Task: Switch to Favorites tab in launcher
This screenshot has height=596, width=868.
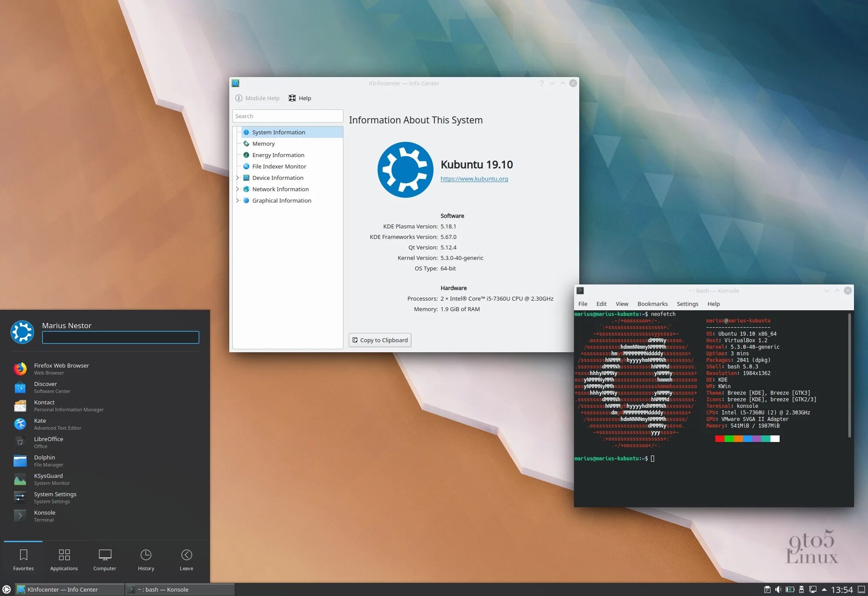Action: click(x=23, y=560)
